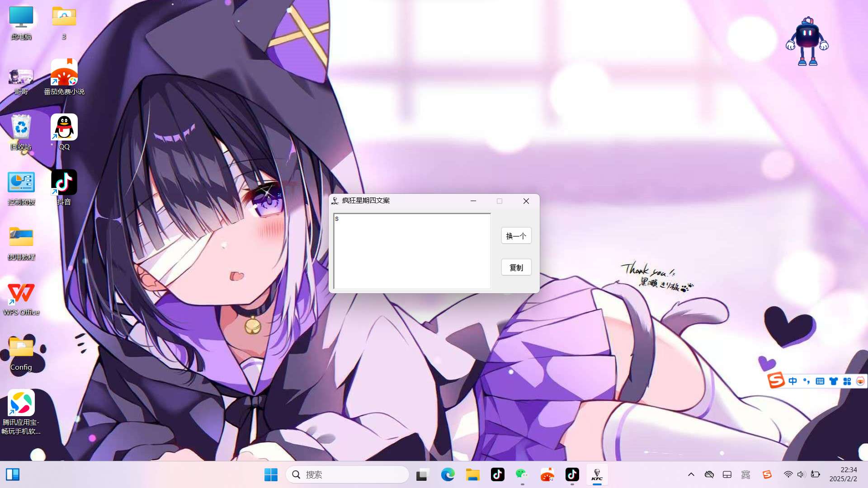Launch 抖音 desktop shortcut
This screenshot has width=868, height=488.
click(x=64, y=188)
